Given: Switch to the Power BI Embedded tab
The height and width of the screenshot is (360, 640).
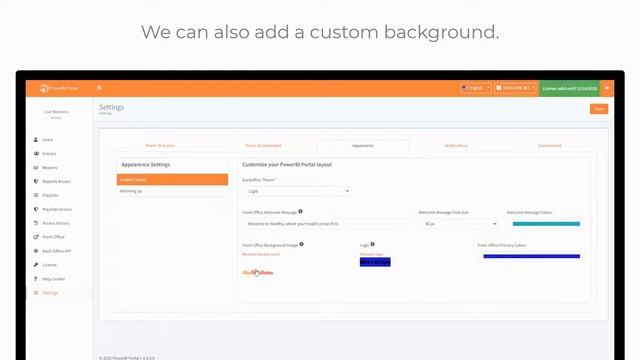Looking at the screenshot, I should [263, 146].
